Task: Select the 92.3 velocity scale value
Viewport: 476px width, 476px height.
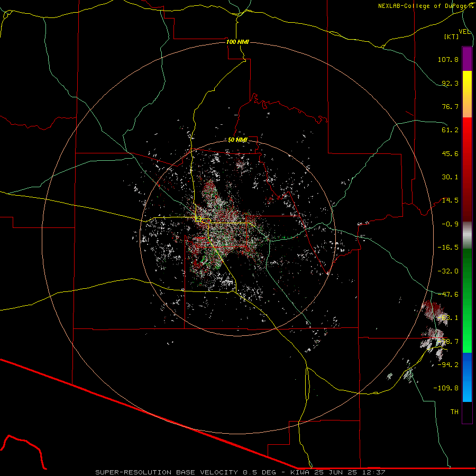Action: pos(450,83)
